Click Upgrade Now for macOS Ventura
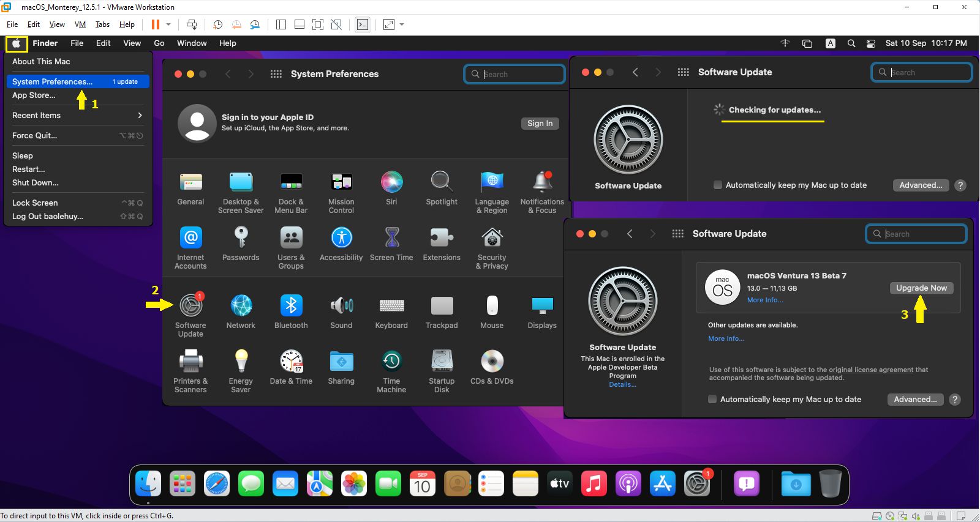 click(921, 288)
